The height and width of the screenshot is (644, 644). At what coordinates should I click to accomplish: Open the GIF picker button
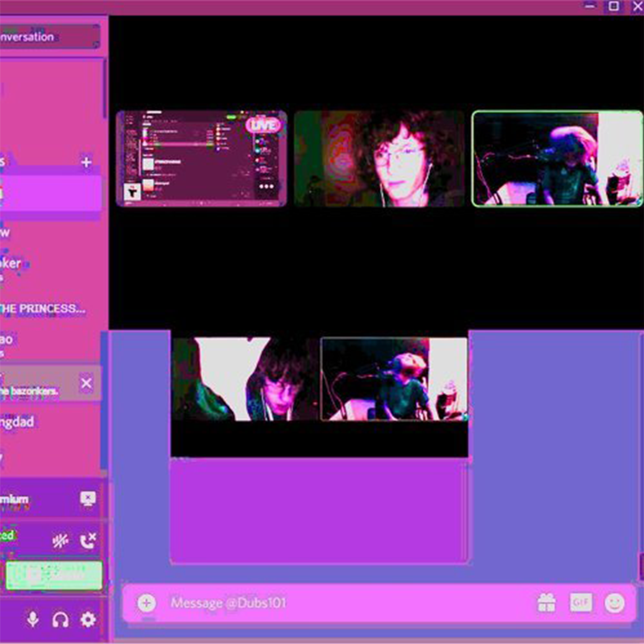tap(581, 602)
